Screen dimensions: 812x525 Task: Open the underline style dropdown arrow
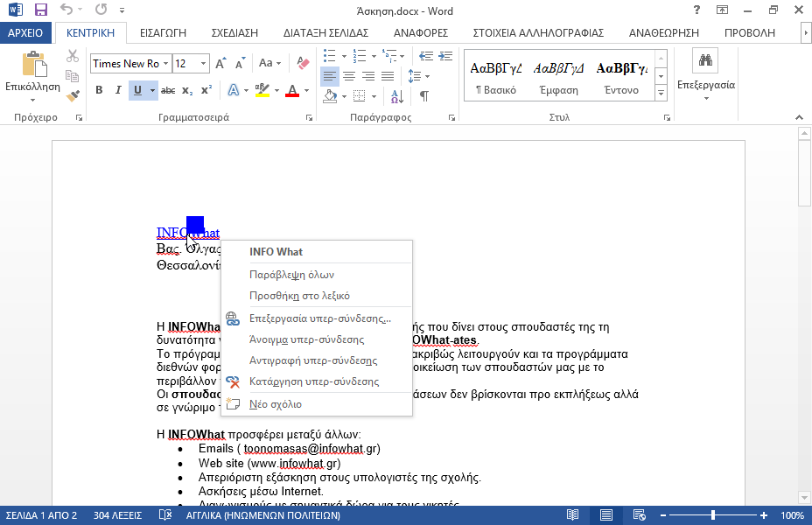tap(152, 91)
